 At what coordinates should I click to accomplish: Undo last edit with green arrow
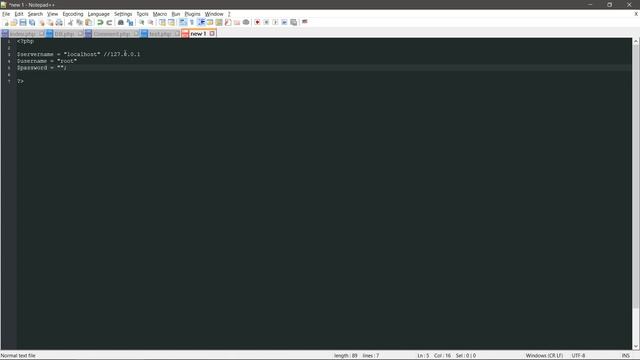coord(100,22)
